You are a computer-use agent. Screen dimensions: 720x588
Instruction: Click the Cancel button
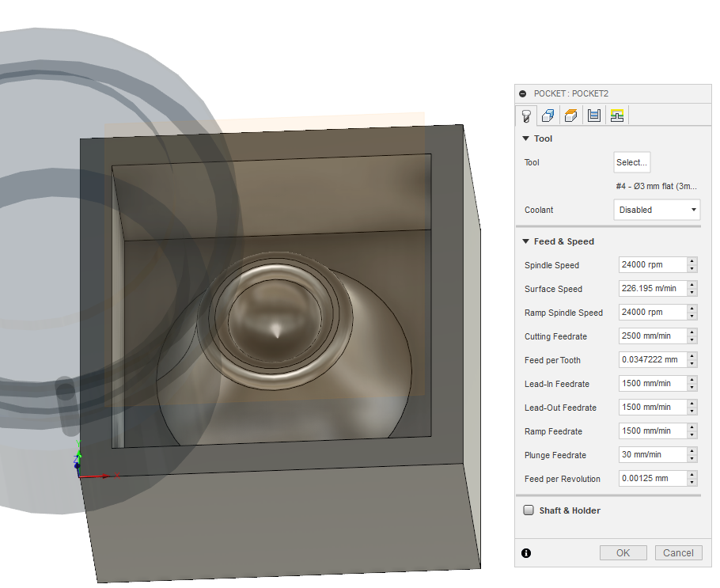pyautogui.click(x=678, y=552)
